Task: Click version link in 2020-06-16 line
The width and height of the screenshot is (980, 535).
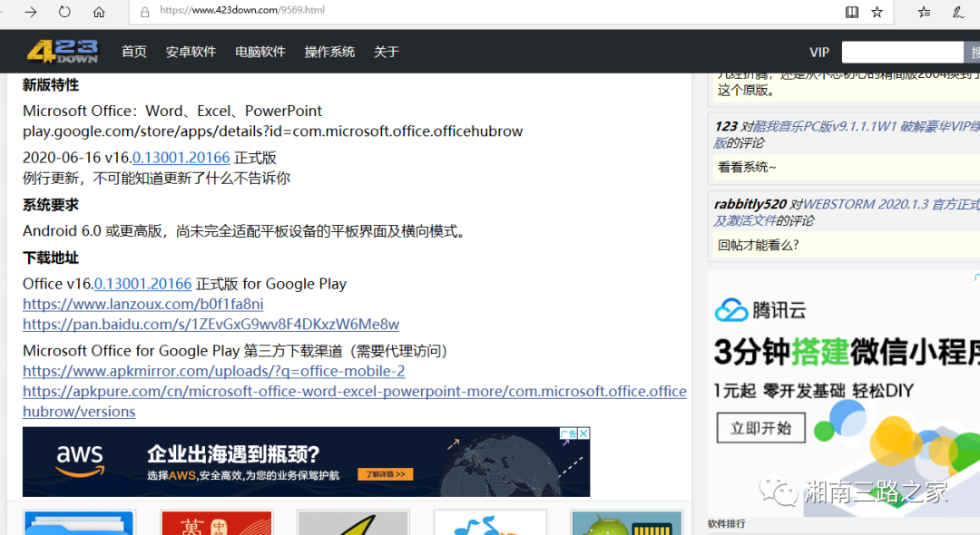Action: pyautogui.click(x=181, y=158)
